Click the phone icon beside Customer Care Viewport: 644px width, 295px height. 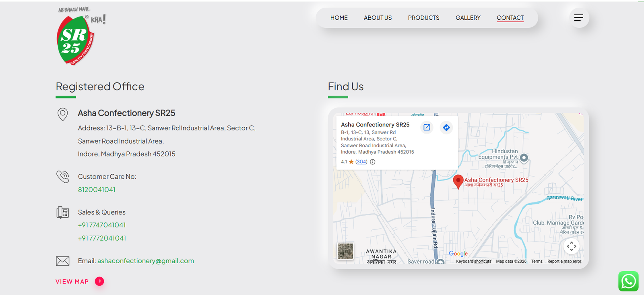coord(62,176)
